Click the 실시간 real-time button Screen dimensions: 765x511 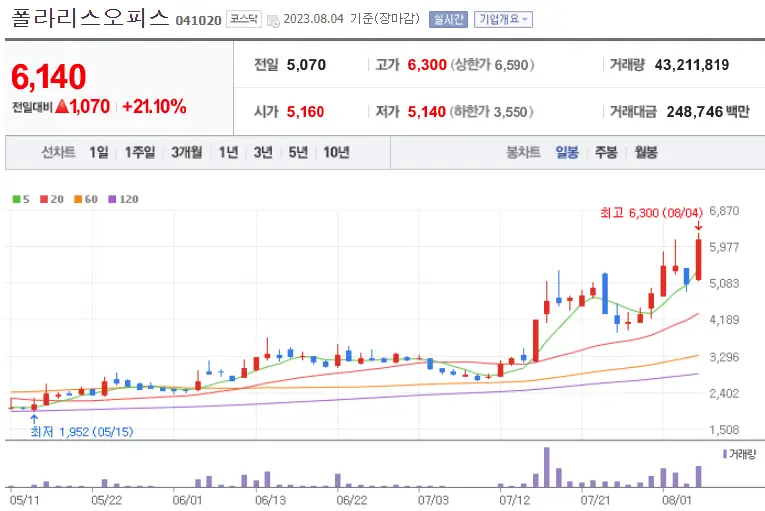[448, 20]
